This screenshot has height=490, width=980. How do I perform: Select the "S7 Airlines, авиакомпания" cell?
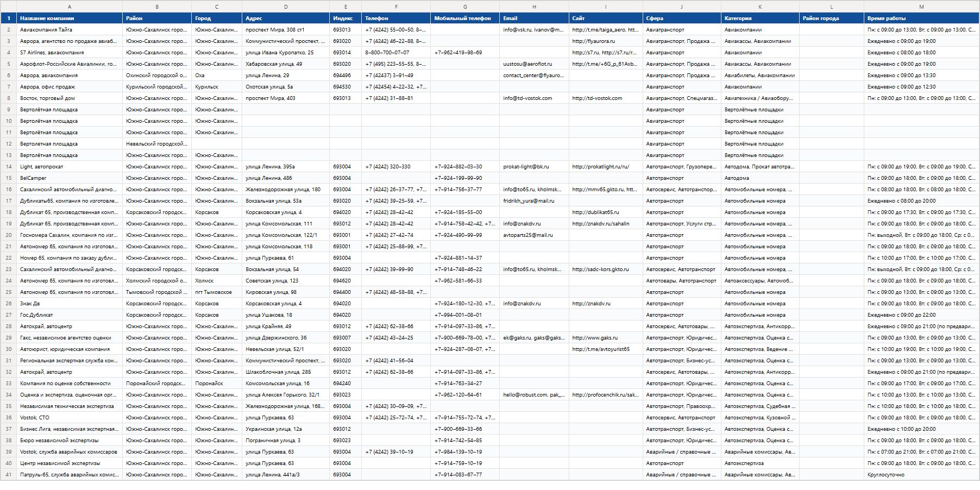(x=70, y=53)
